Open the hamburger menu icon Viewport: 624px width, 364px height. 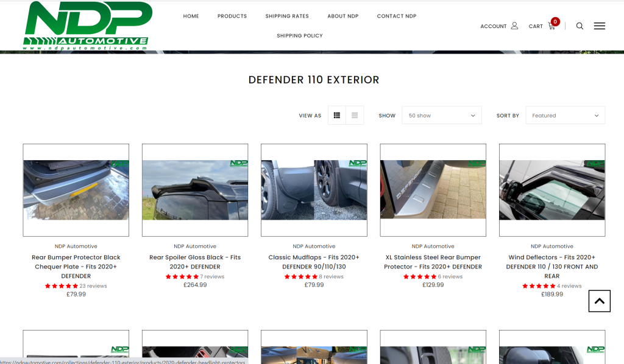click(600, 26)
